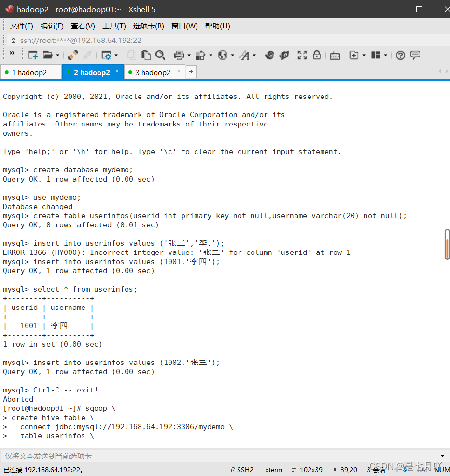Click the SSH2 status bar entry
This screenshot has height=476, width=450.
coord(242,470)
